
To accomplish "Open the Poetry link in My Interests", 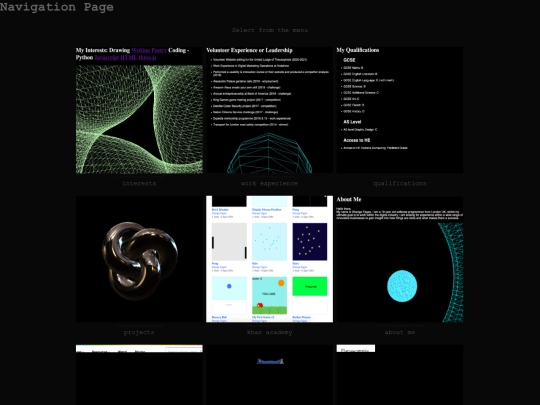I will pyautogui.click(x=159, y=50).
